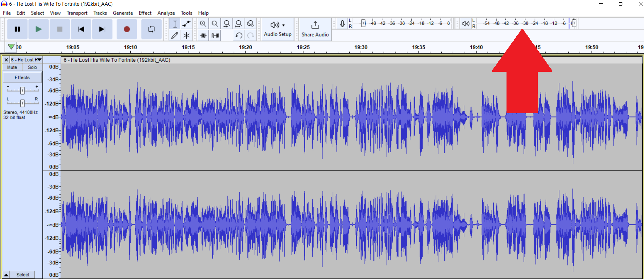This screenshot has height=279, width=644.
Task: Click the timeline at 19:35
Action: (x=419, y=47)
